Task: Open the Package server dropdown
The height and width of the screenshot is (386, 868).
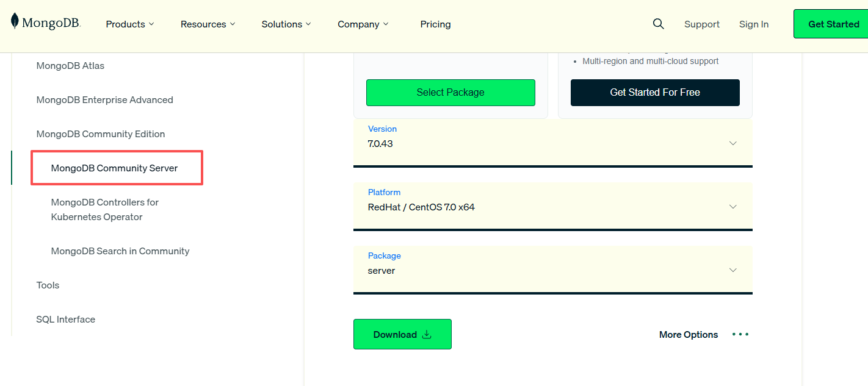Action: click(x=553, y=270)
